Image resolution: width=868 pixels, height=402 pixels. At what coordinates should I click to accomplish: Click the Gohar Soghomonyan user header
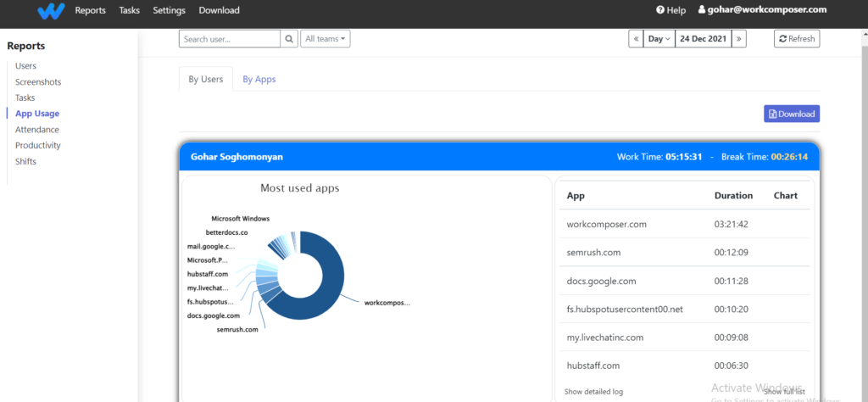pos(237,157)
